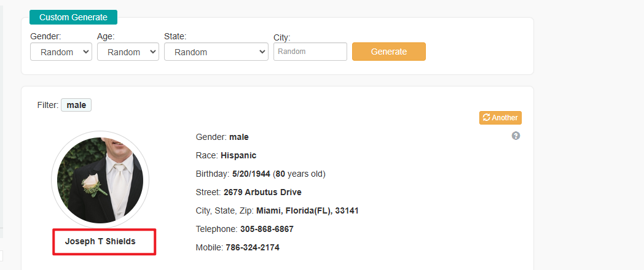Click the Filter label
Image resolution: width=644 pixels, height=270 pixels.
(48, 105)
